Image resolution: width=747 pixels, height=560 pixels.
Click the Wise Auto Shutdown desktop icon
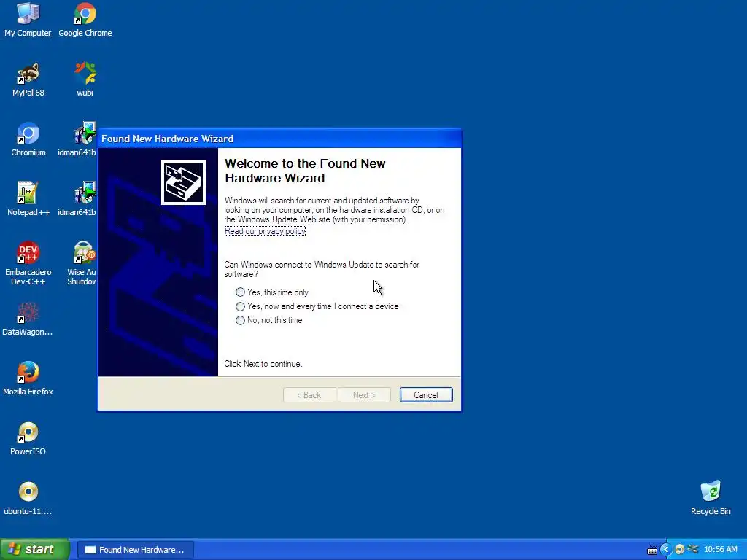coord(83,263)
